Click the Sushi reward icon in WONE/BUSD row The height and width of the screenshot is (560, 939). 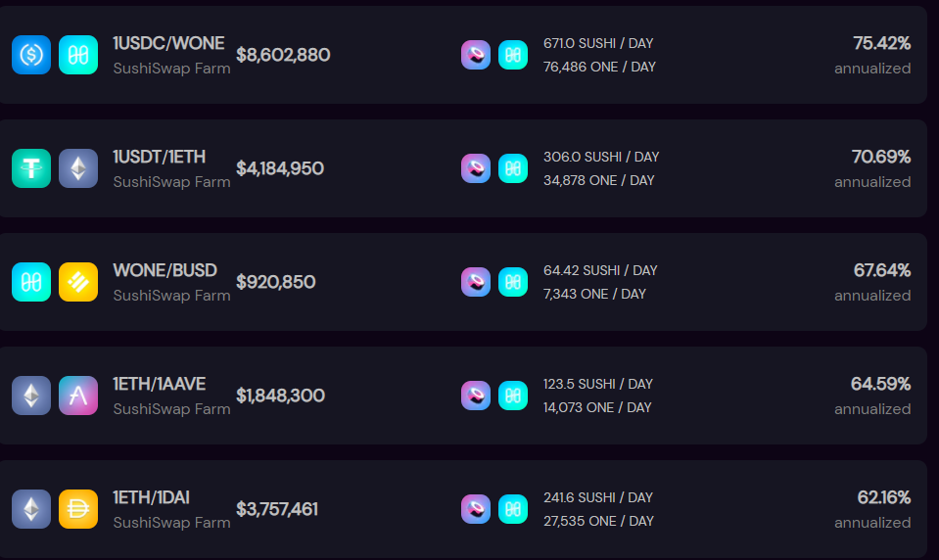[476, 282]
